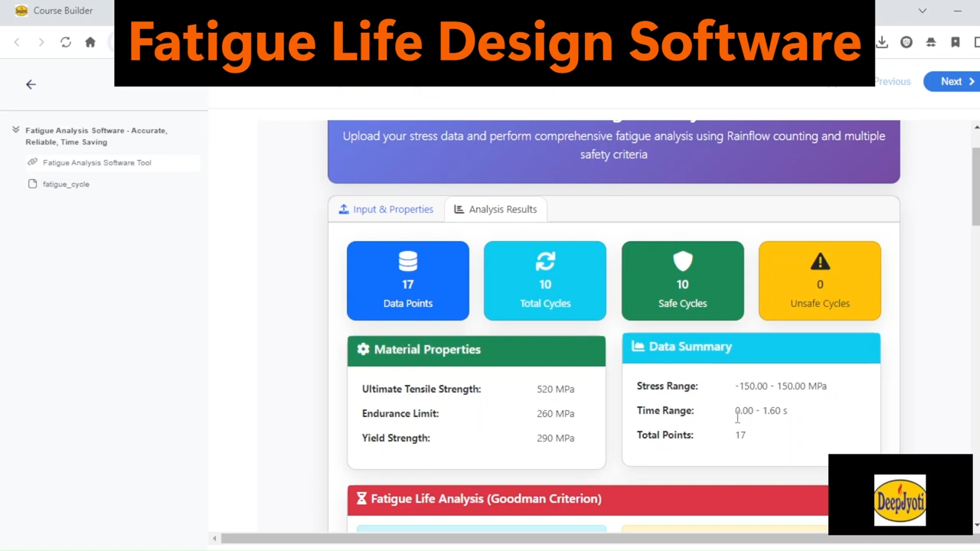Click the refresh icon on Total Cycles card
Viewport: 980px width, 551px height.
pyautogui.click(x=544, y=261)
